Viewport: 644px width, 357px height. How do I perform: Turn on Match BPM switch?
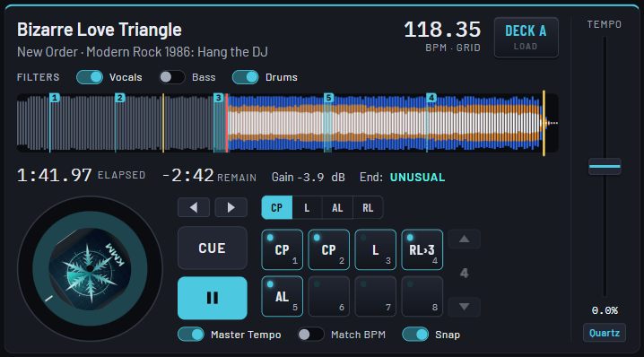(311, 335)
